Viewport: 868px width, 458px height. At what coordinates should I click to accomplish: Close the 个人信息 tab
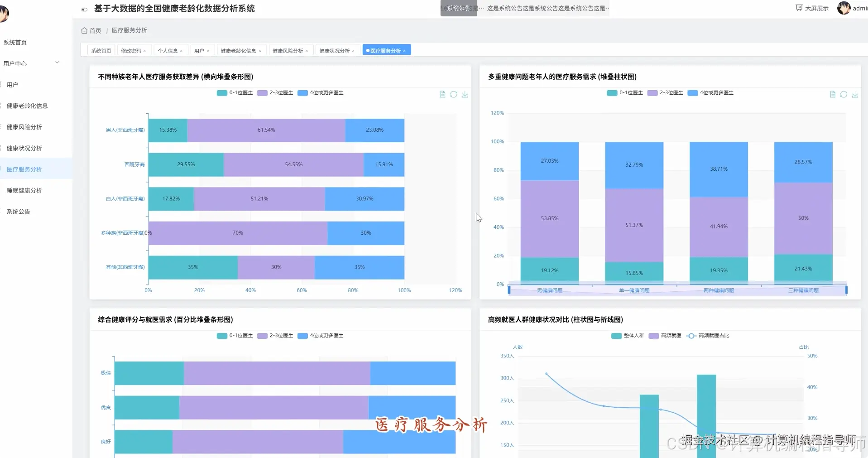(x=182, y=51)
